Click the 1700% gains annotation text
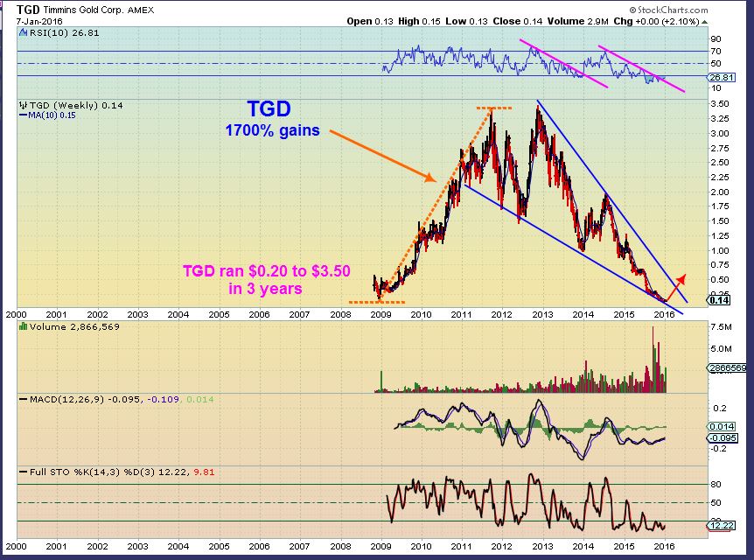The width and height of the screenshot is (754, 560). tap(272, 130)
